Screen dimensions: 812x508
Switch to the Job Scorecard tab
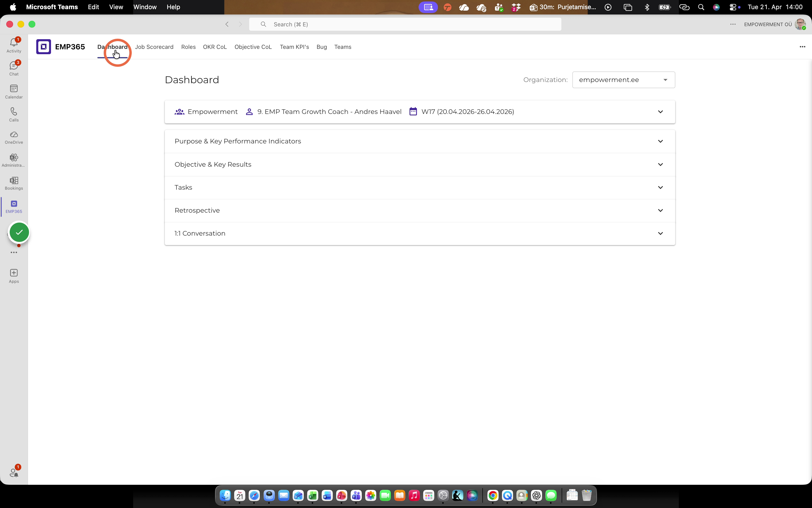154,47
